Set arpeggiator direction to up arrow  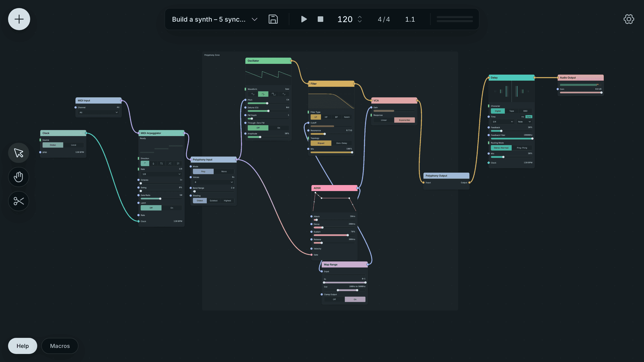coord(145,163)
